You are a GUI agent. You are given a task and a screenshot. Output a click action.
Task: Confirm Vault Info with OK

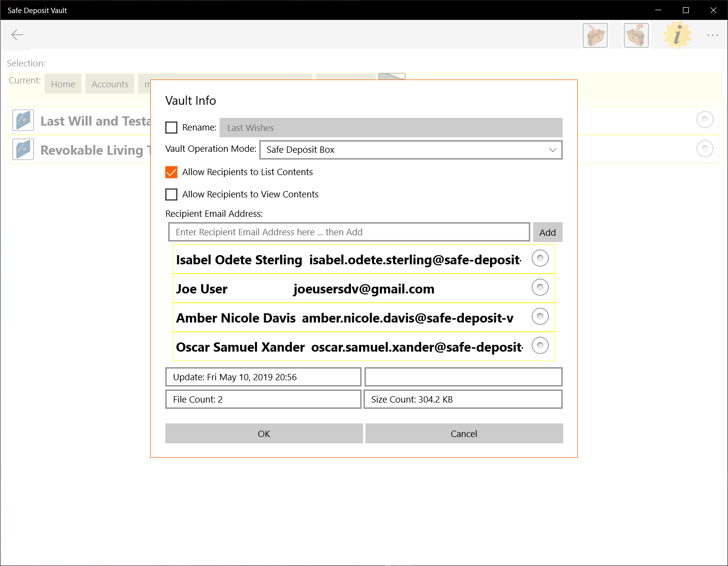click(x=264, y=434)
